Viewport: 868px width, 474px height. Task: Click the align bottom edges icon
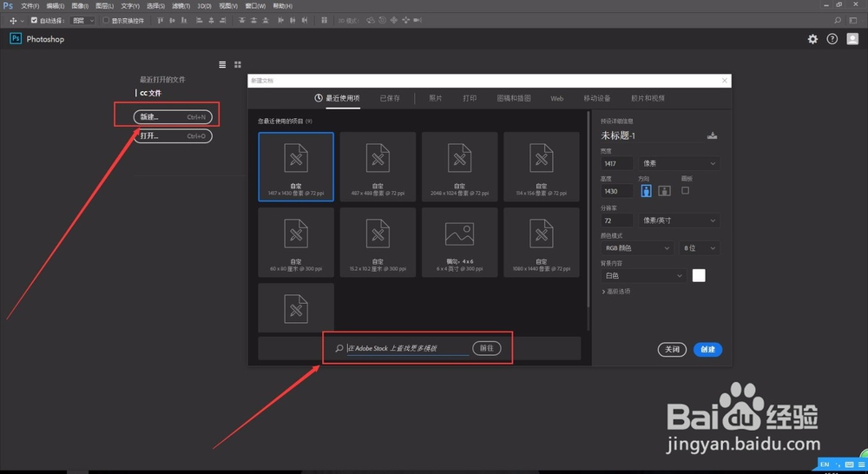pyautogui.click(x=184, y=21)
